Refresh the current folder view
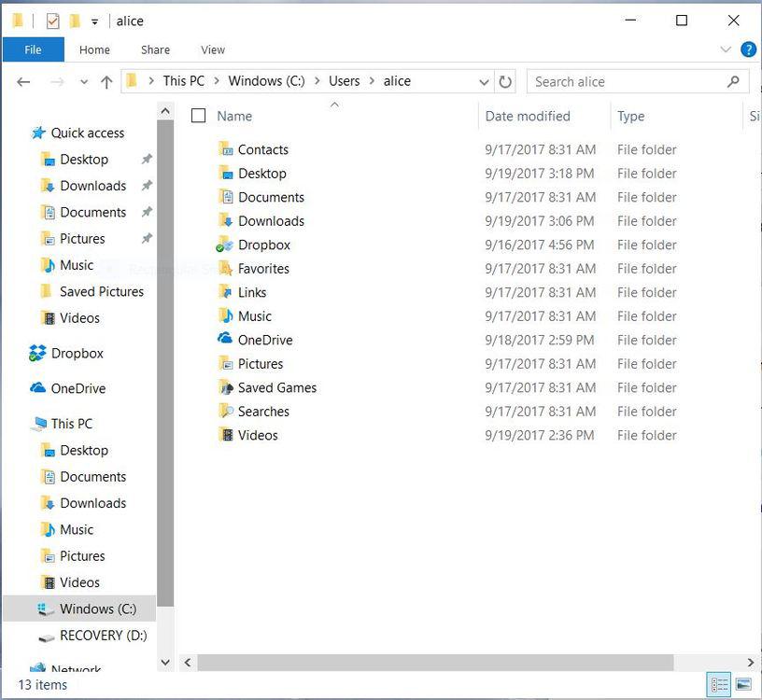Screen dimensions: 762x700 [x=505, y=81]
